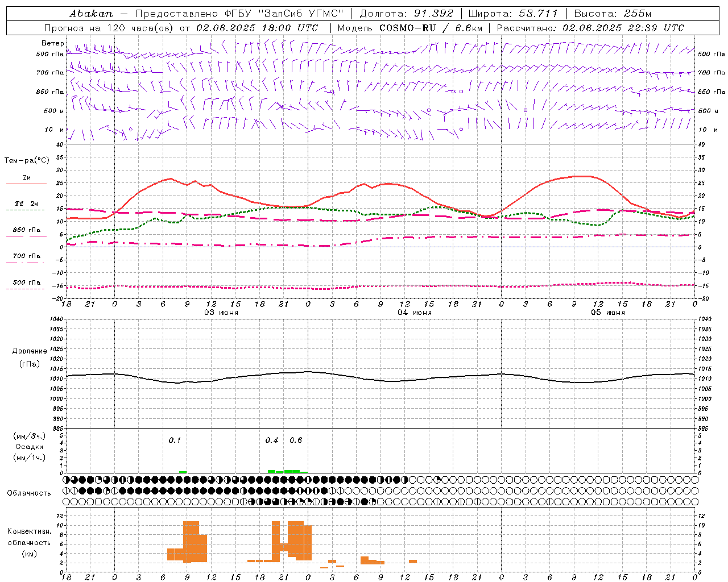Click the (гПа) unit label under Давление

coord(30,364)
